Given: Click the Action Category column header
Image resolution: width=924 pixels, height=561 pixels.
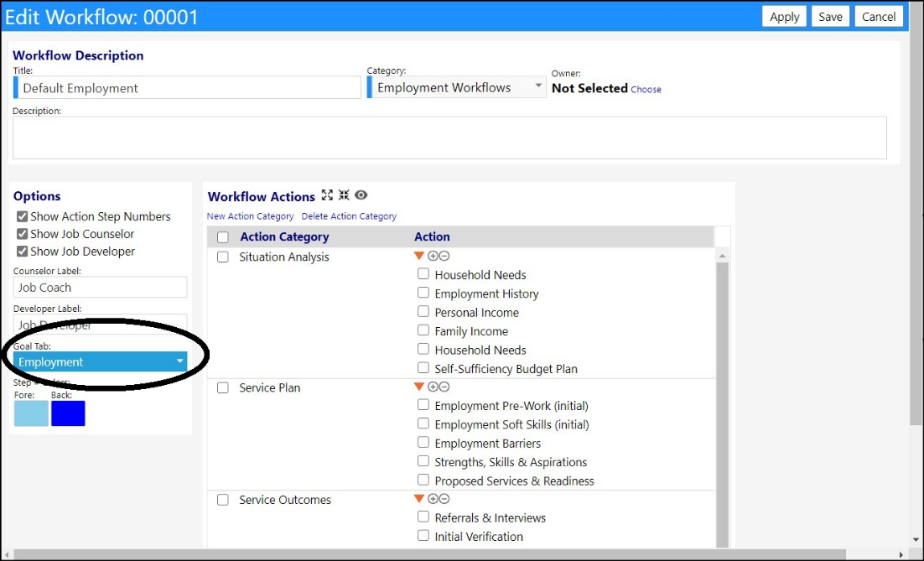Looking at the screenshot, I should point(284,236).
